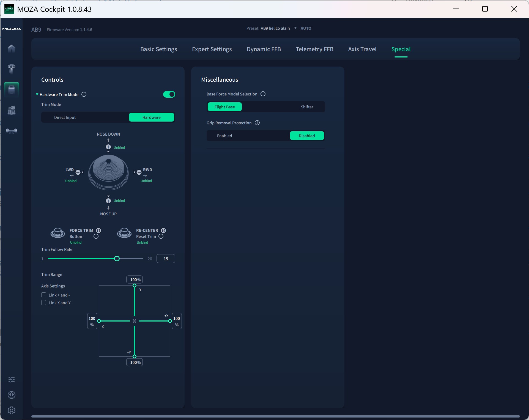Click the LWD left trim hat icon
Viewport: 529px width, 420px height.
tap(78, 172)
